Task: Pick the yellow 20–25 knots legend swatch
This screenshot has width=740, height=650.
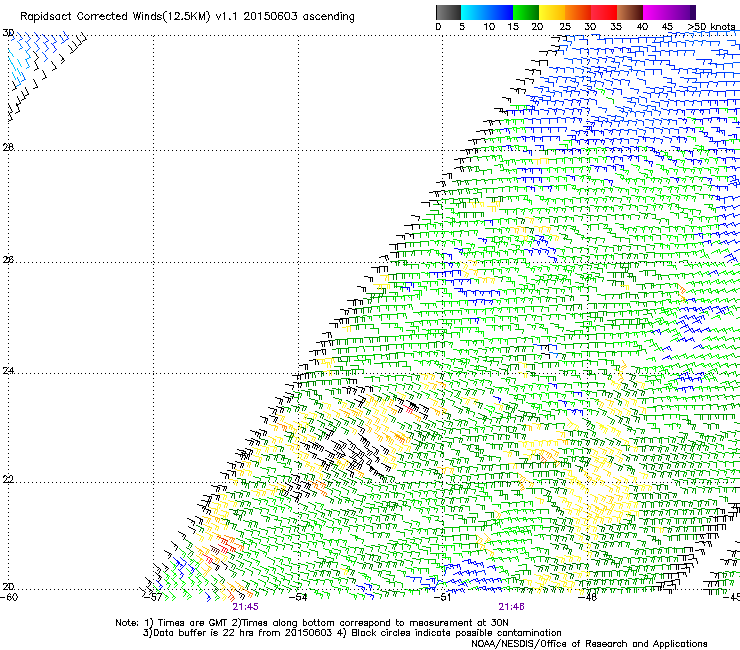Action: click(552, 12)
